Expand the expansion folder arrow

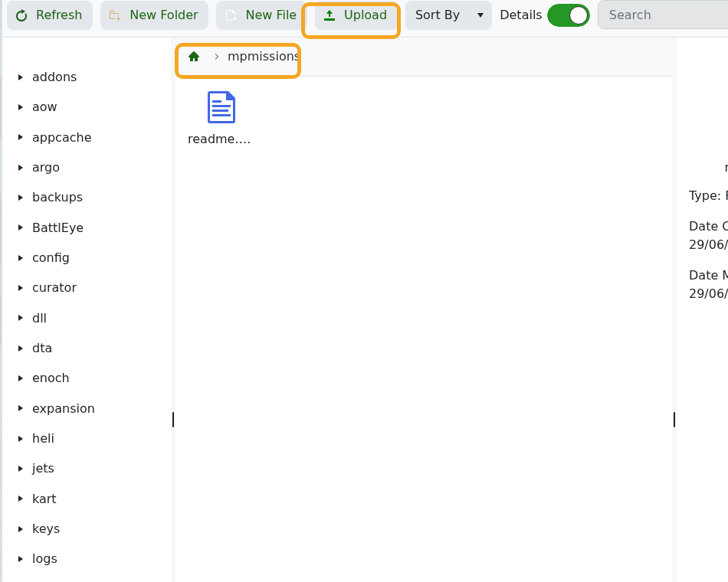pos(21,408)
